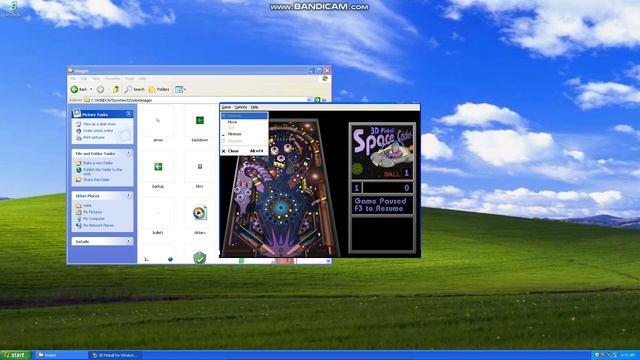Collapse the Picture Tasks panel

coord(129,114)
